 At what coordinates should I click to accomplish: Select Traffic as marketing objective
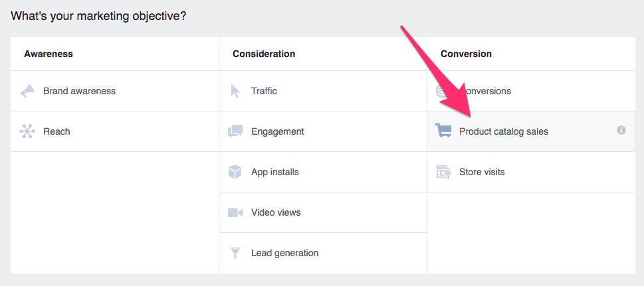264,91
